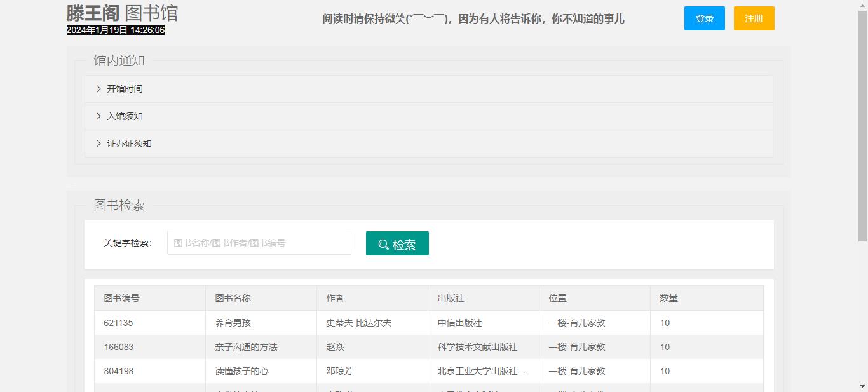This screenshot has width=868, height=392.
Task: Click the 检索 search button
Action: pyautogui.click(x=397, y=243)
